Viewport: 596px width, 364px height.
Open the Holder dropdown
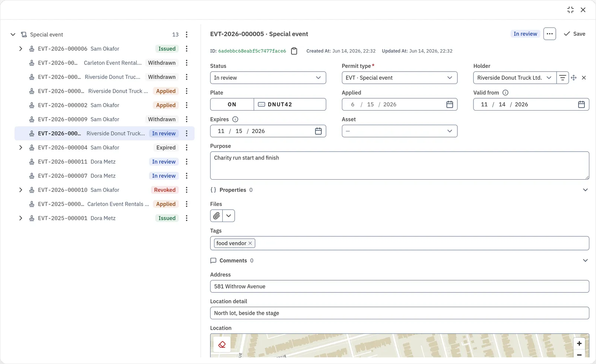click(x=515, y=78)
